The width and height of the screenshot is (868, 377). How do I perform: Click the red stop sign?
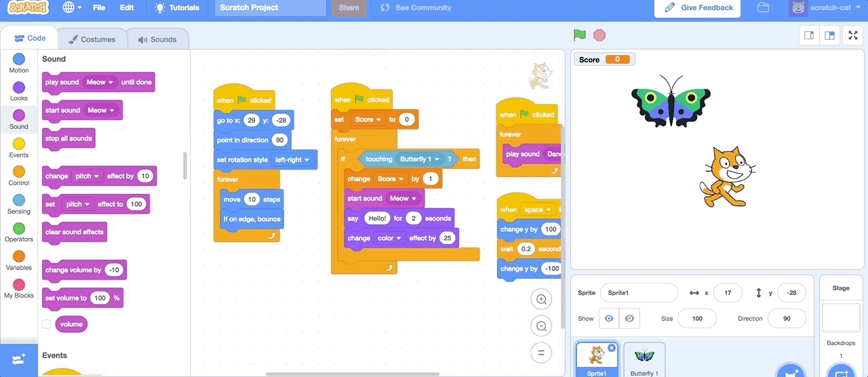[599, 35]
